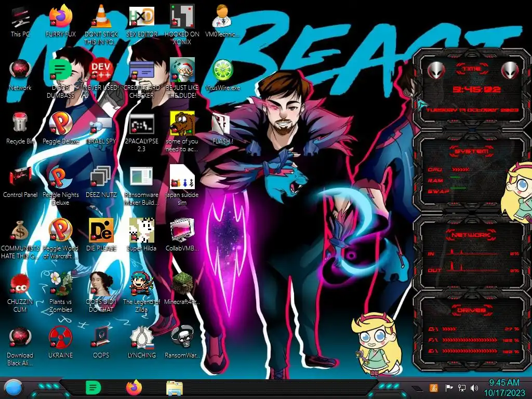The height and width of the screenshot is (399, 532).
Task: Launch Firefox from the taskbar
Action: [x=134, y=388]
